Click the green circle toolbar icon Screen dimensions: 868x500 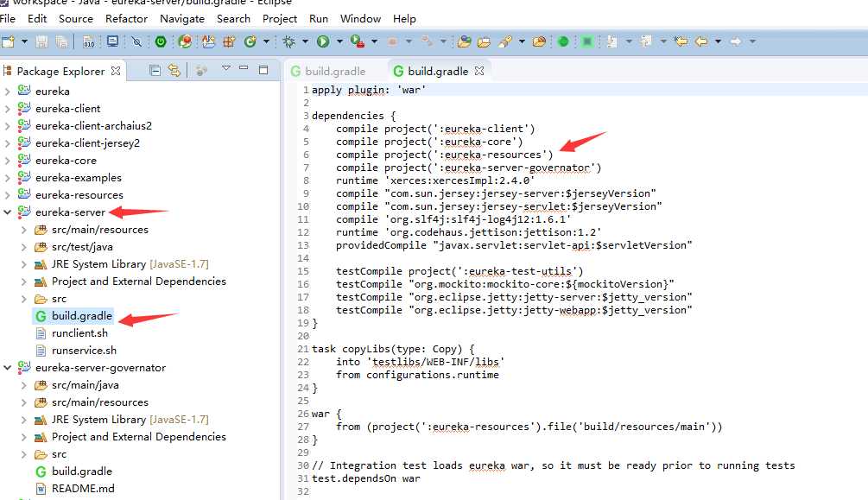[x=563, y=41]
